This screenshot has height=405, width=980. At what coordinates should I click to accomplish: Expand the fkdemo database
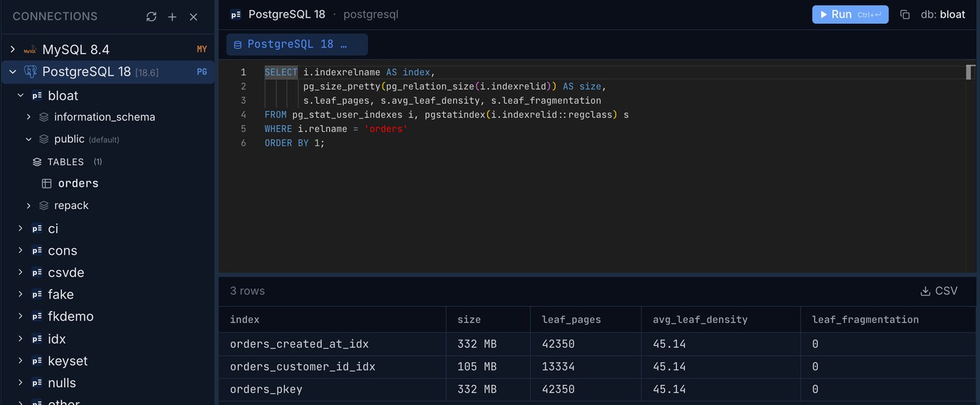21,317
